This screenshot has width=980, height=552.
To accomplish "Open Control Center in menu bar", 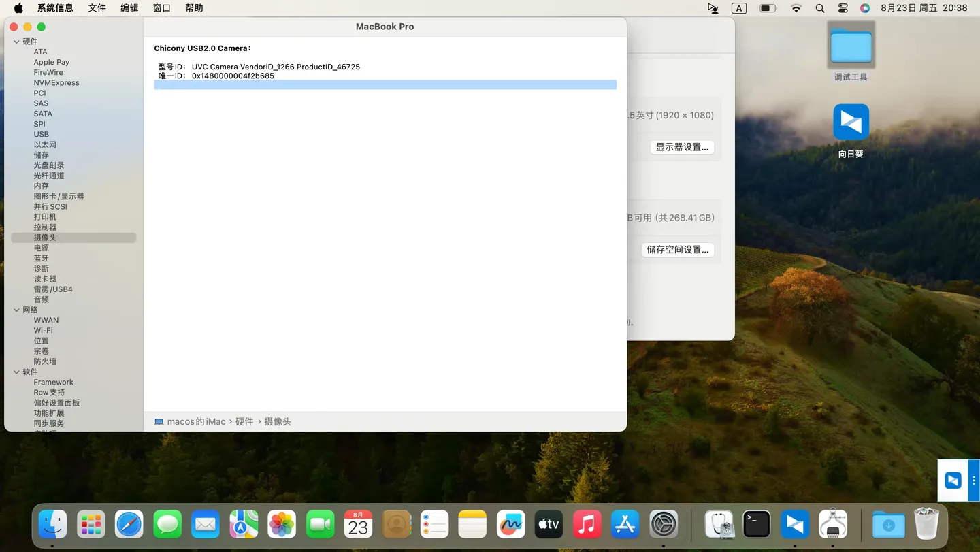I will (843, 8).
